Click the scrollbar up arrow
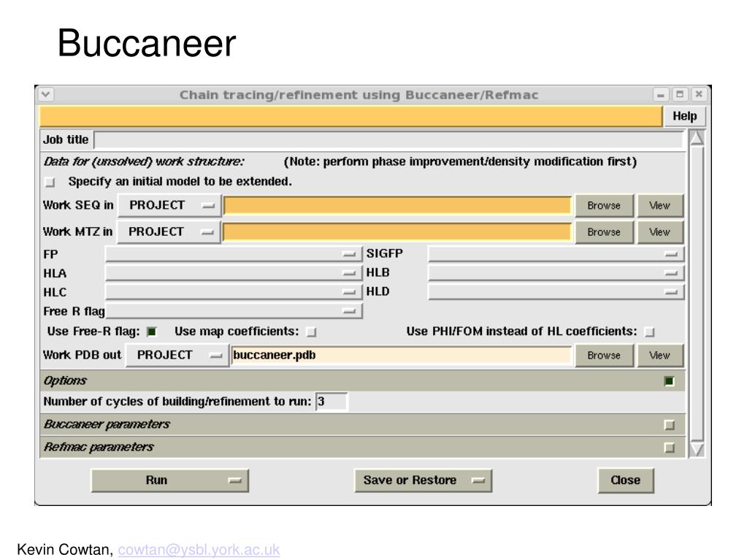The height and width of the screenshot is (560, 747). click(697, 138)
